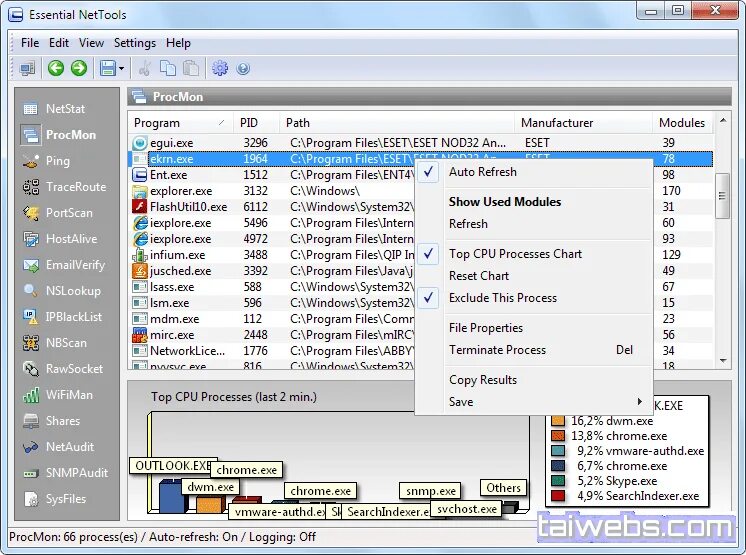The image size is (746, 555).
Task: Open the PortScan tool
Action: click(x=58, y=213)
